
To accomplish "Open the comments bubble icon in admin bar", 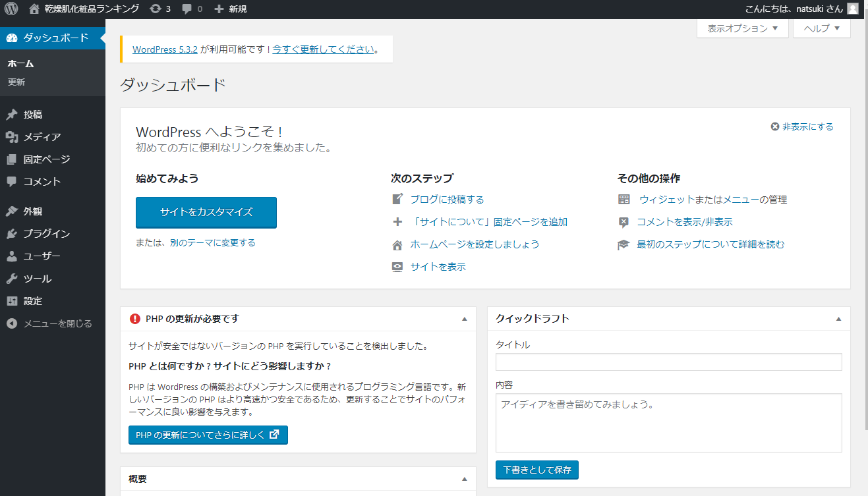I will [187, 9].
